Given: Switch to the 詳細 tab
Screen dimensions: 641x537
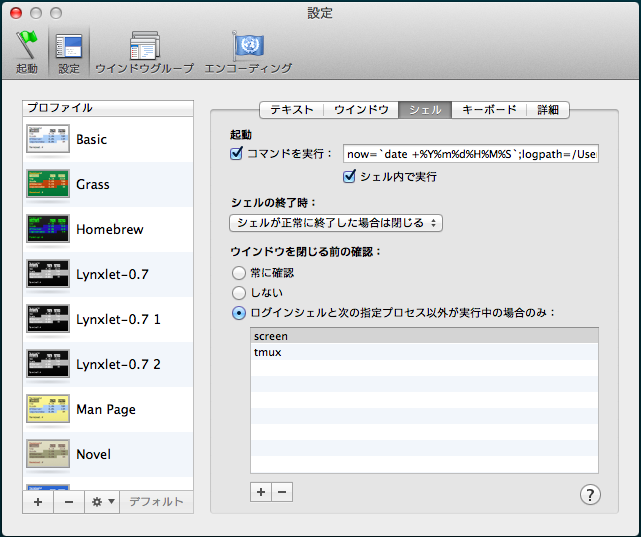Looking at the screenshot, I should (x=548, y=110).
